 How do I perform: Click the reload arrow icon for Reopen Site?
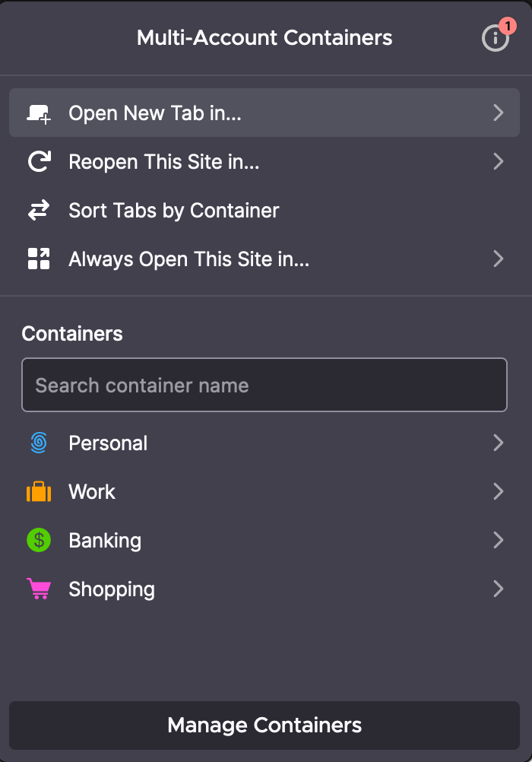pos(39,161)
